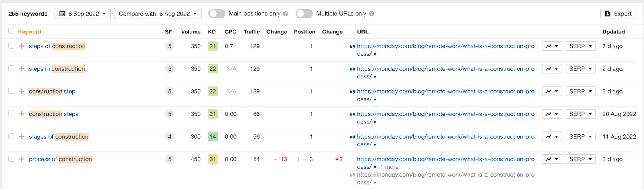Open 'stages of construction' keyword link
Viewport: 644px width, 189px height.
(59, 137)
